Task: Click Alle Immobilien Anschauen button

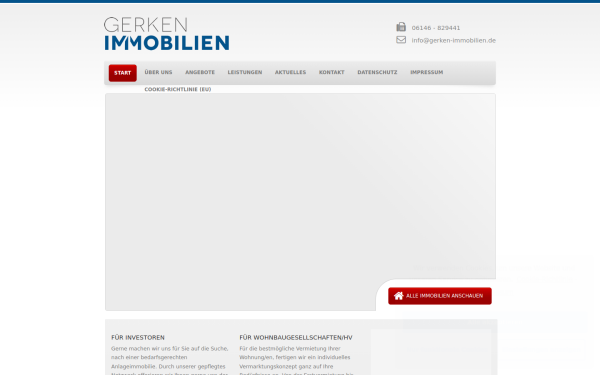Action: (440, 296)
